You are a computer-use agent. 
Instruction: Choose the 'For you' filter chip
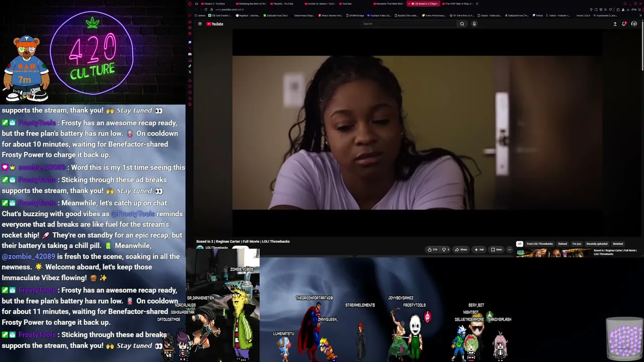(577, 244)
